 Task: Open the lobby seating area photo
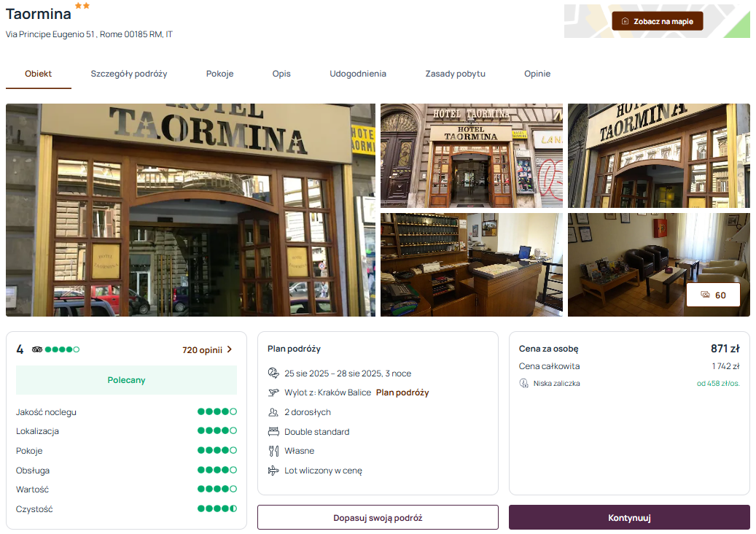[x=658, y=265]
